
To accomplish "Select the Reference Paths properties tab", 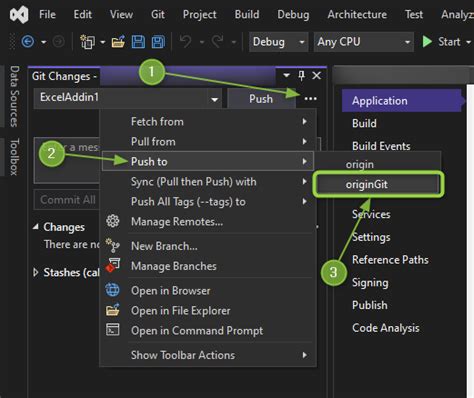I will click(x=390, y=260).
